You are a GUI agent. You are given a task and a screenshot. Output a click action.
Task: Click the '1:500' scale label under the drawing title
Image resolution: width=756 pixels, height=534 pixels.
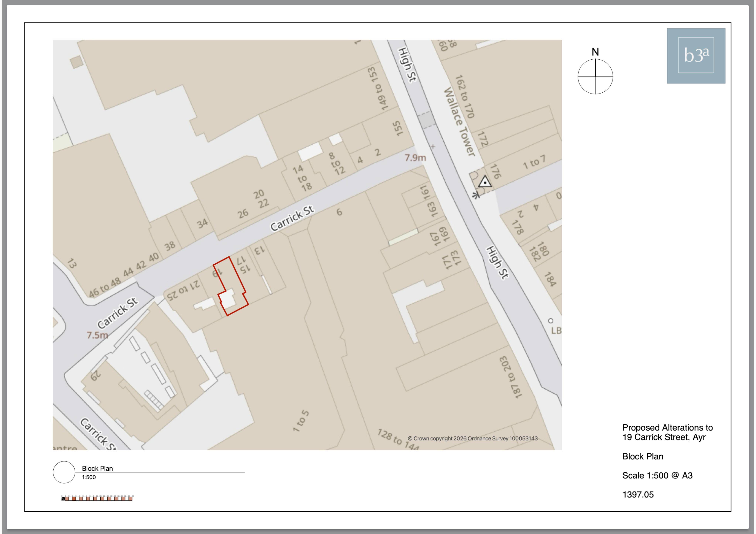(89, 477)
